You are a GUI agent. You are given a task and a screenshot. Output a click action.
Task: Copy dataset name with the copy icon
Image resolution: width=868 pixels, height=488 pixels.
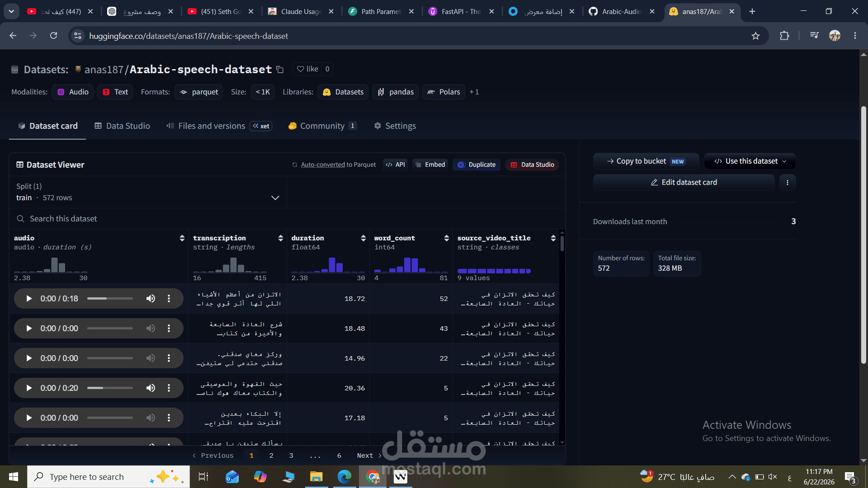click(x=280, y=70)
